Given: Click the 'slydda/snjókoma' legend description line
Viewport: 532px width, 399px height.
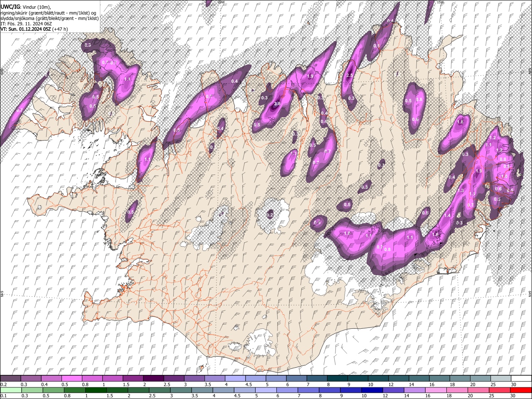Looking at the screenshot, I should click(50, 18).
